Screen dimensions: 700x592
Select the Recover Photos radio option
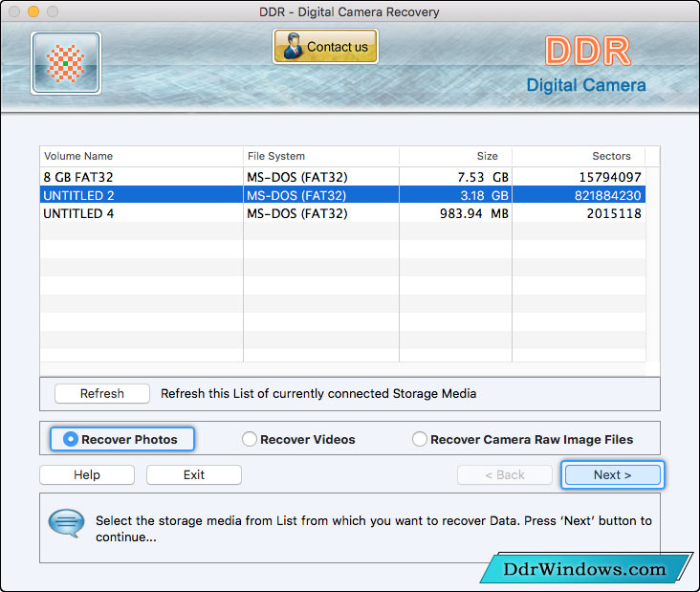pos(122,439)
